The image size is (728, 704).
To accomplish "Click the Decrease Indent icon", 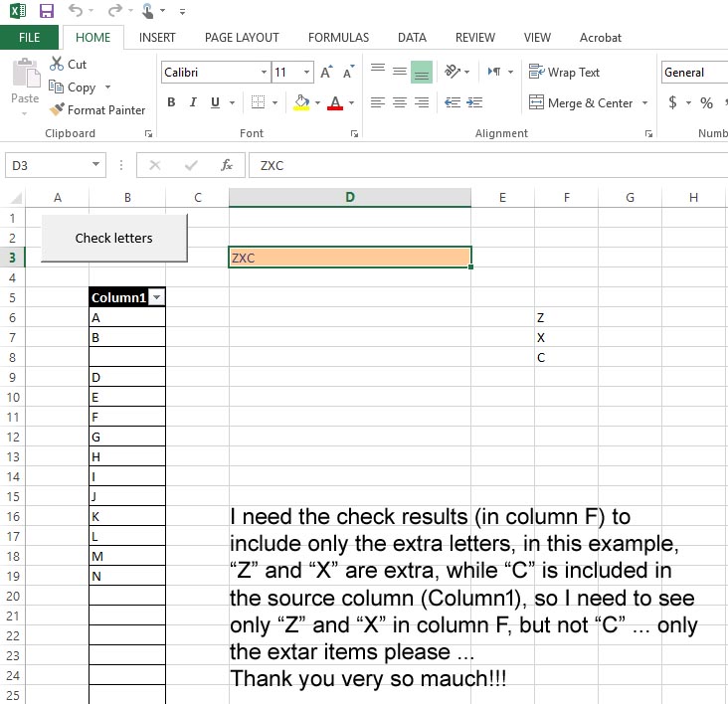I will point(453,102).
